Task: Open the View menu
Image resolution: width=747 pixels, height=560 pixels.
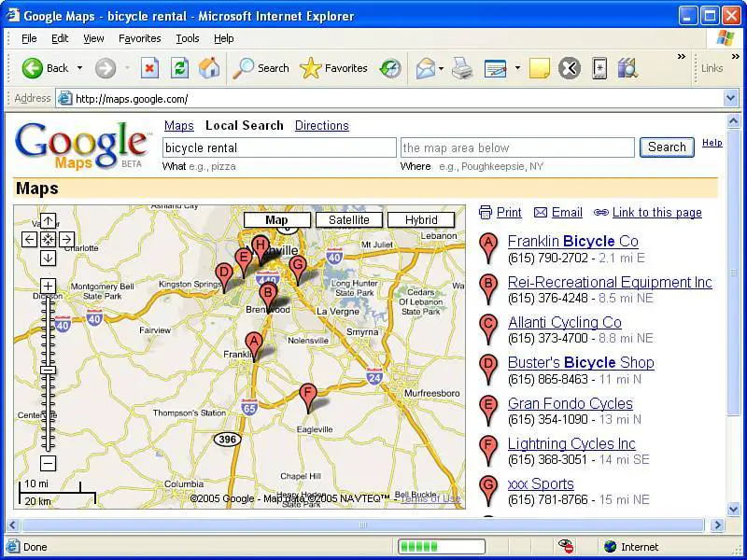Action: 93,38
